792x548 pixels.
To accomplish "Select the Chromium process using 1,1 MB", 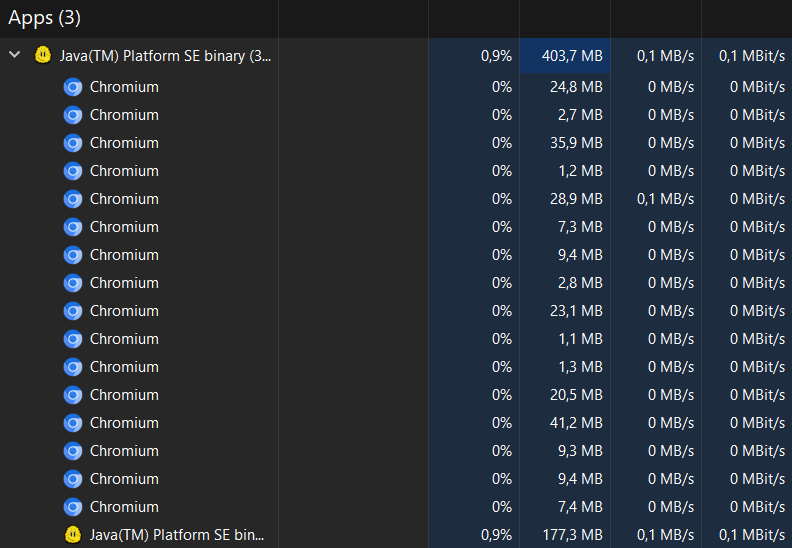I will tap(124, 339).
